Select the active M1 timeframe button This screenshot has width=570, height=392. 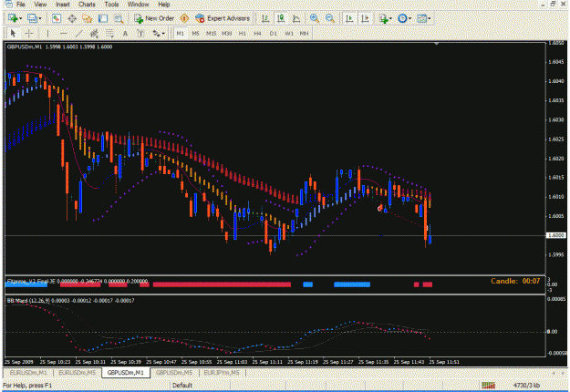click(x=181, y=34)
